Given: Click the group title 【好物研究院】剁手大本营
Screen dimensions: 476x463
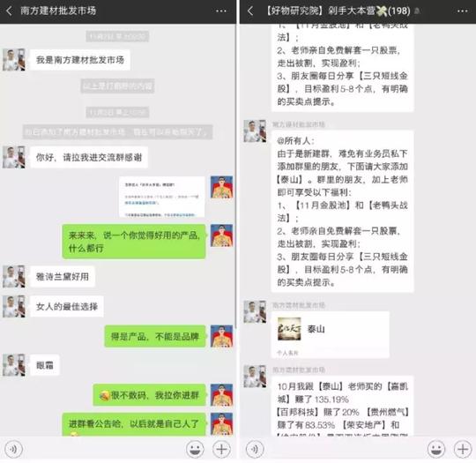Looking at the screenshot, I should point(337,11).
